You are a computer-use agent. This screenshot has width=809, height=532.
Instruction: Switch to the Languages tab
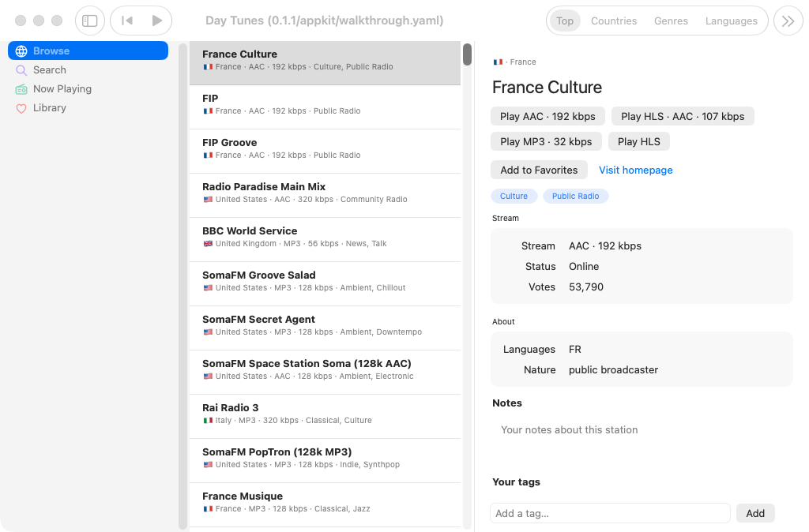pos(731,21)
